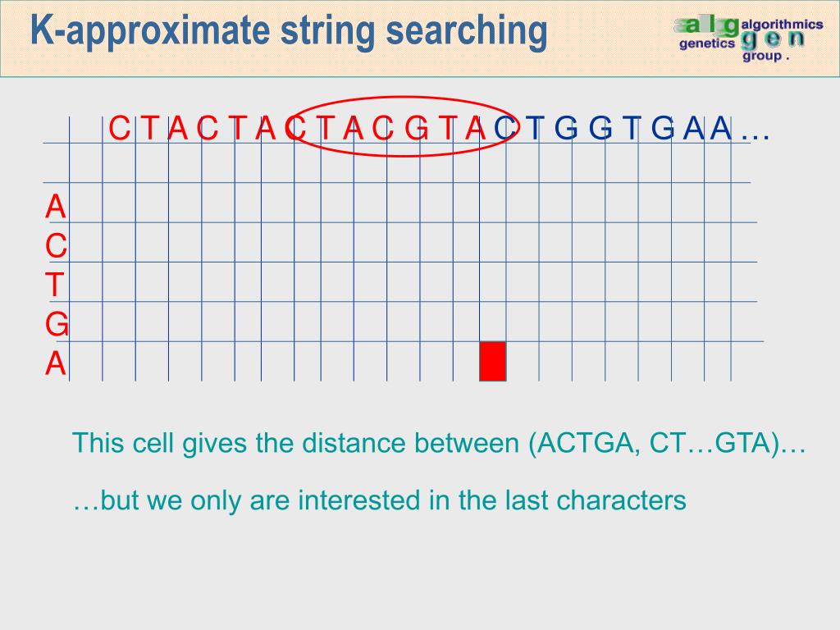Click row label G in pattern column
Screen dimensions: 840x630
tap(57, 325)
